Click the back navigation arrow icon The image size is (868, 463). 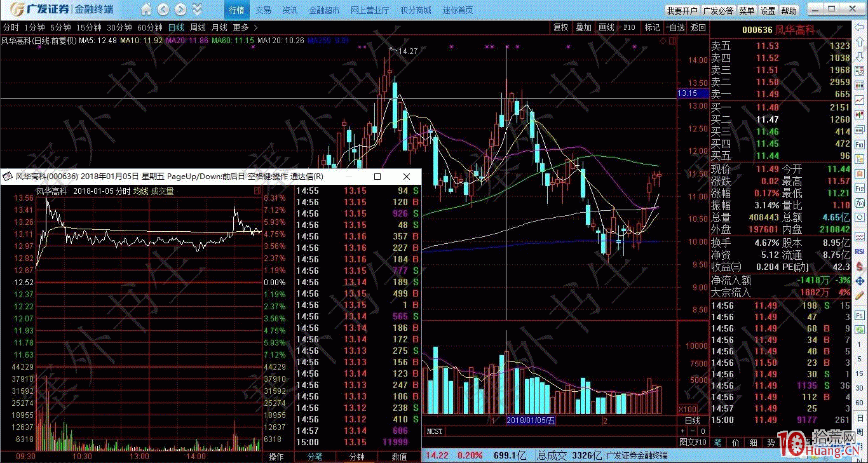click(163, 10)
